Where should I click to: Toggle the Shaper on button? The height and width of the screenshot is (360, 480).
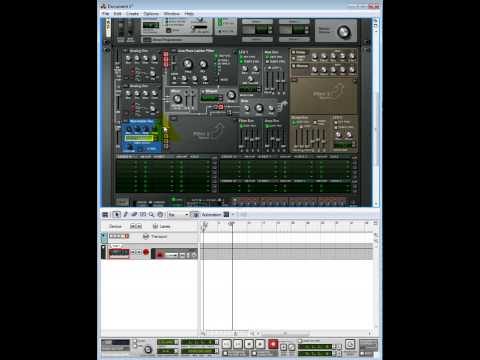203,91
